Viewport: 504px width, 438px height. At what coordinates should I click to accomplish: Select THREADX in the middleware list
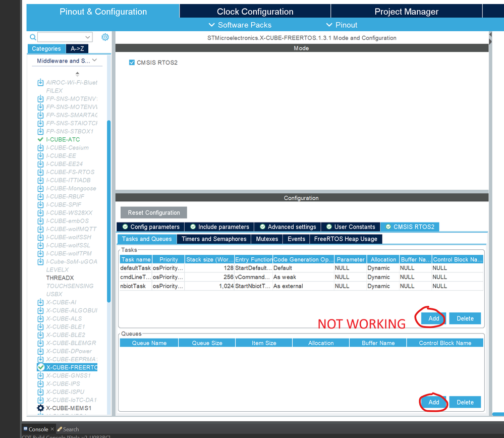coord(60,278)
